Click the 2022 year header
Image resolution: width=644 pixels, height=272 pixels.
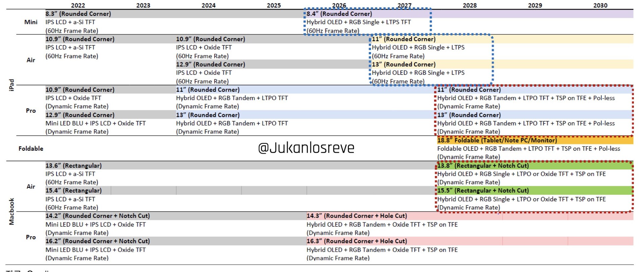(78, 5)
